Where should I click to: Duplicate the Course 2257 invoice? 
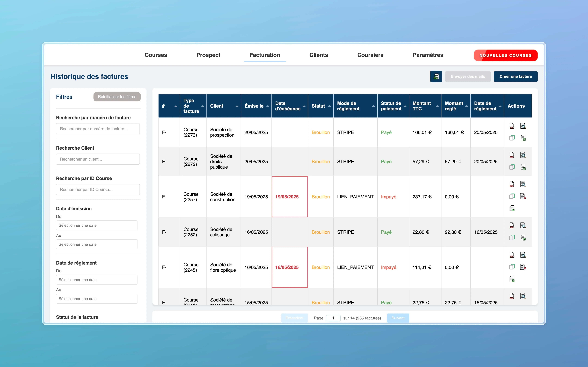click(512, 196)
